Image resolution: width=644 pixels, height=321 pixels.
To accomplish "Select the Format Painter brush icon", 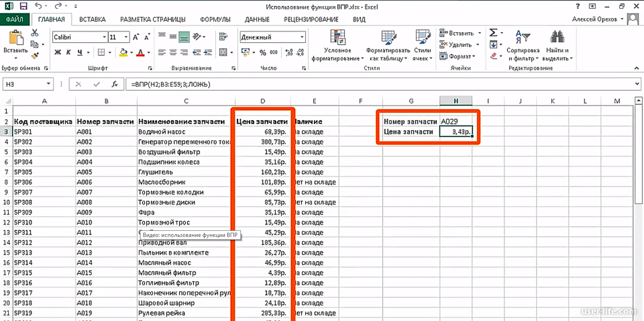I will click(x=34, y=56).
